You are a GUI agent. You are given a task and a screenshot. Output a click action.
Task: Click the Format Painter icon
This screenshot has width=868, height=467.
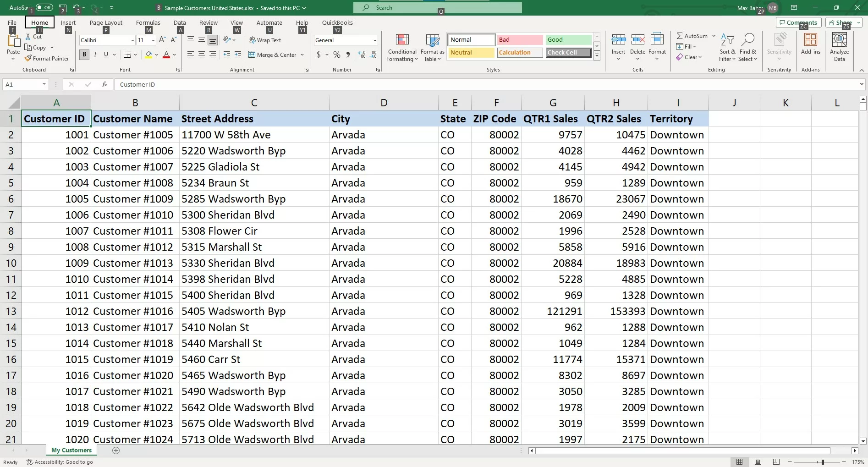28,59
